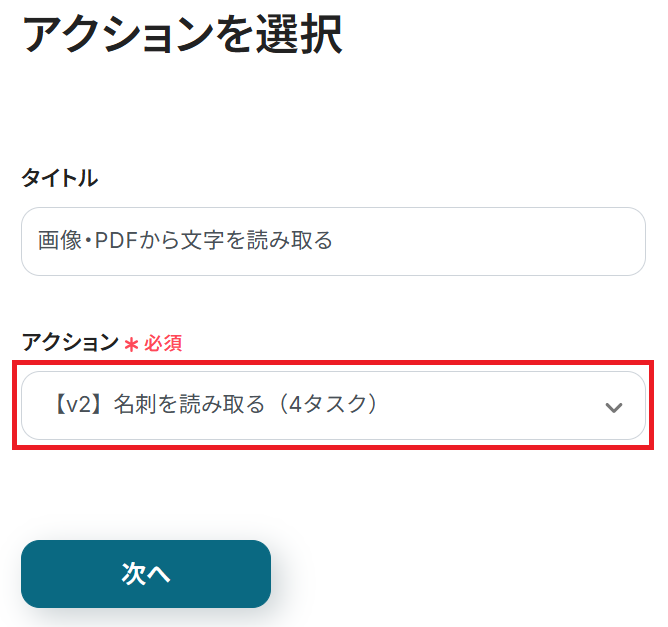The image size is (668, 627).
Task: Click the アクションを選択 heading
Action: point(182,35)
